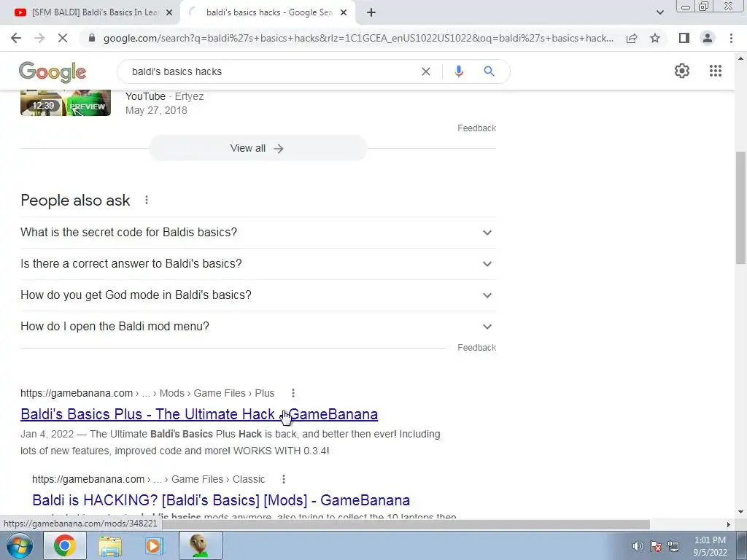The width and height of the screenshot is (747, 560).
Task: Expand What is the secret code question
Action: (x=258, y=233)
